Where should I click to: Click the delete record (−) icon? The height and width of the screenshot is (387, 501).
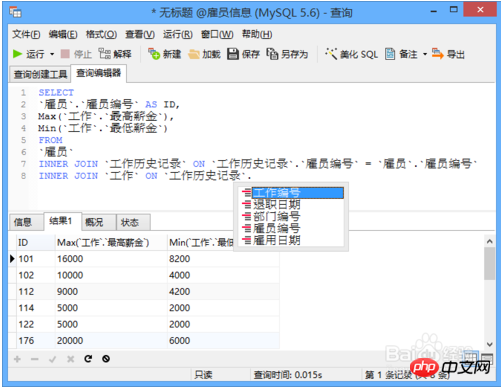[35, 359]
